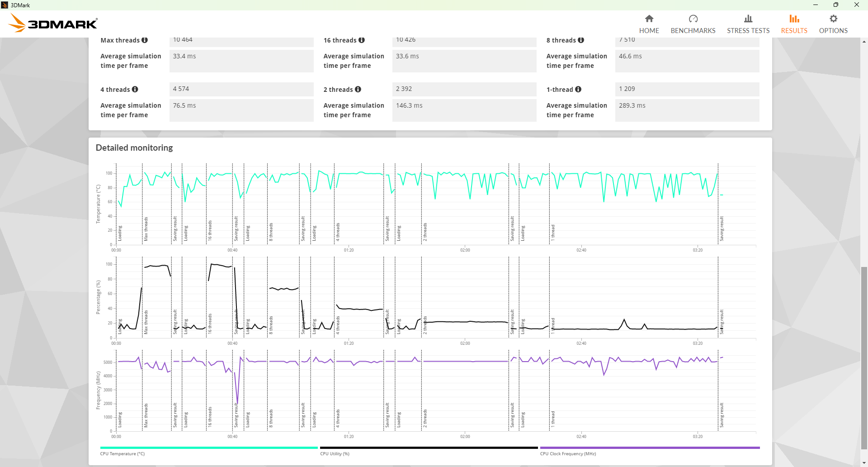Image resolution: width=868 pixels, height=467 pixels.
Task: Click the Options gear icon
Action: 833,19
